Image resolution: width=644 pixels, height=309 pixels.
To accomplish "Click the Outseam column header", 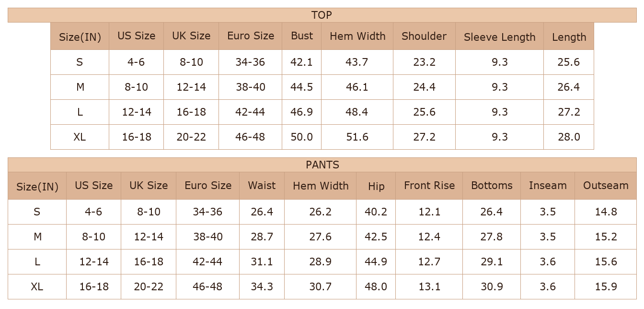I will (606, 186).
